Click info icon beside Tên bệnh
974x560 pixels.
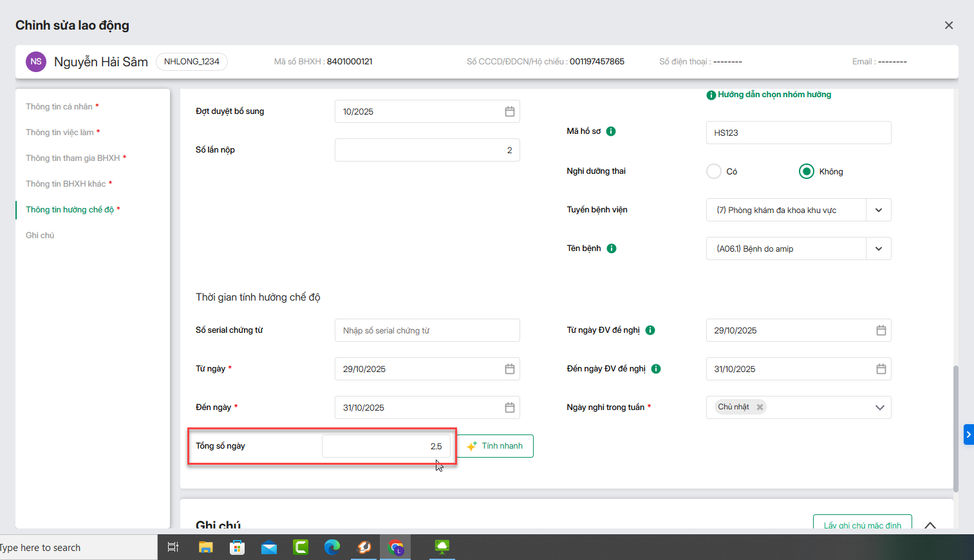[612, 248]
